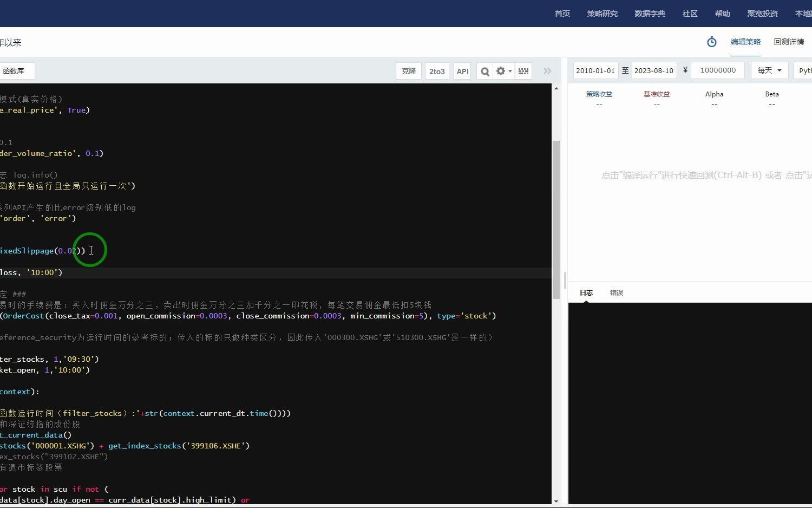Click the keyboard shortcuts icon
Screen dimensions: 812x508
coord(523,71)
